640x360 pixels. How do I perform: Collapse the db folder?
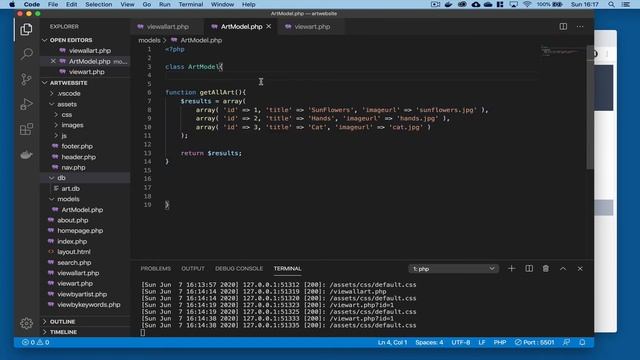pos(61,178)
